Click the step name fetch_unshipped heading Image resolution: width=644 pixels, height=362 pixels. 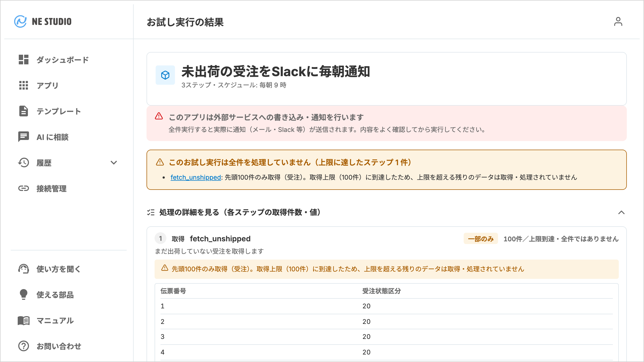(x=220, y=239)
